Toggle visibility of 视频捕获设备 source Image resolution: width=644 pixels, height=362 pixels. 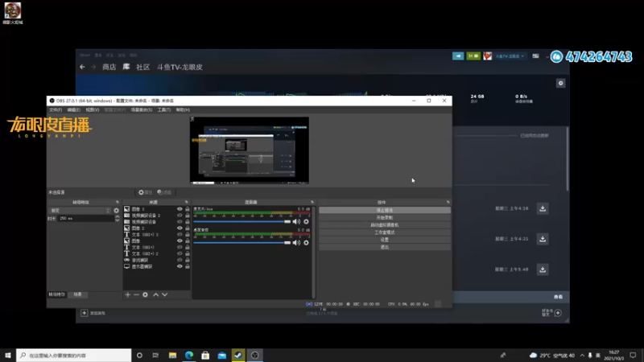[180, 222]
